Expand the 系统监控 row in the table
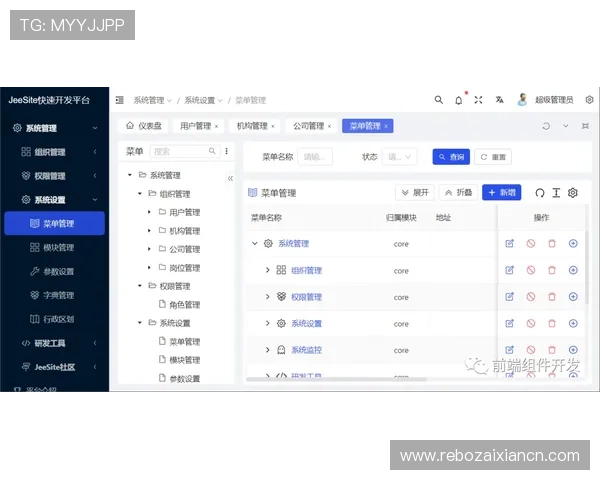600x480 pixels. point(267,350)
